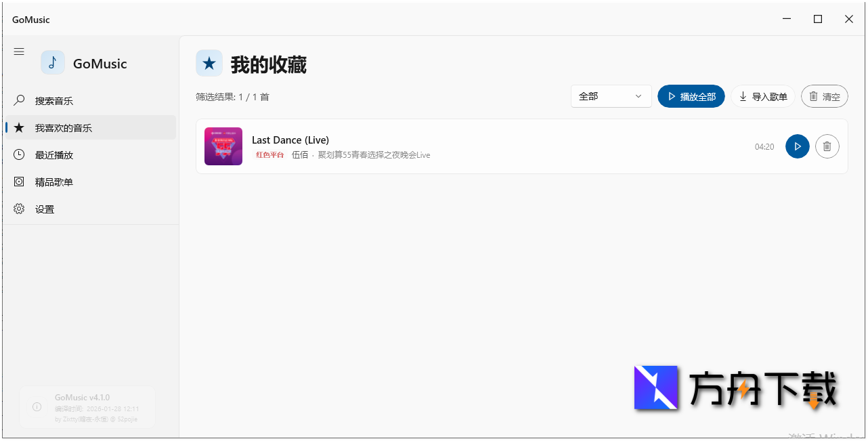868x441 pixels.
Task: Click the 清空 clear button
Action: click(x=824, y=96)
